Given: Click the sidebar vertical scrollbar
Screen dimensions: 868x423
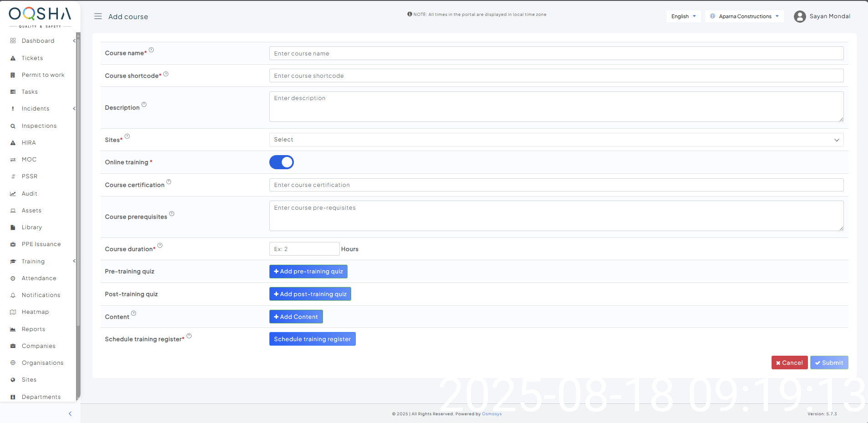Looking at the screenshot, I should (78, 182).
